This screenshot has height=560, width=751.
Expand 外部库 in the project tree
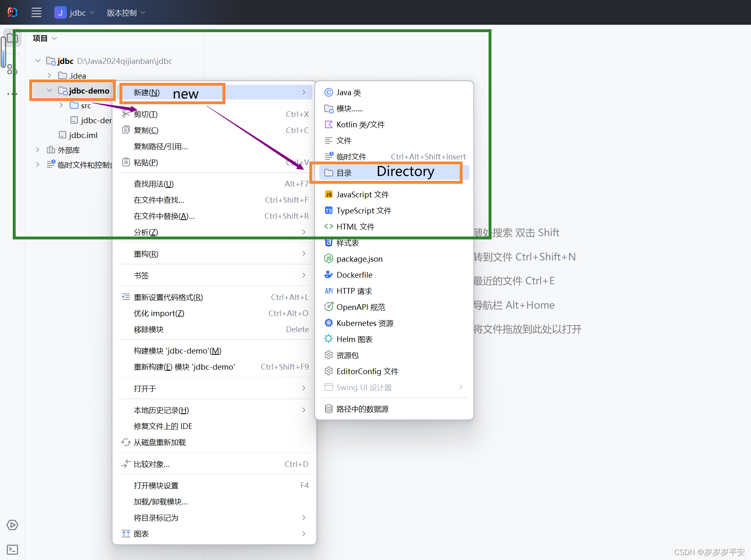pos(37,150)
